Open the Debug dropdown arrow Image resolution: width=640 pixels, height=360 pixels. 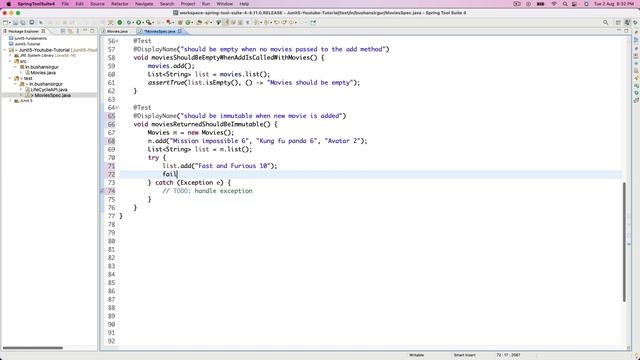133,22
